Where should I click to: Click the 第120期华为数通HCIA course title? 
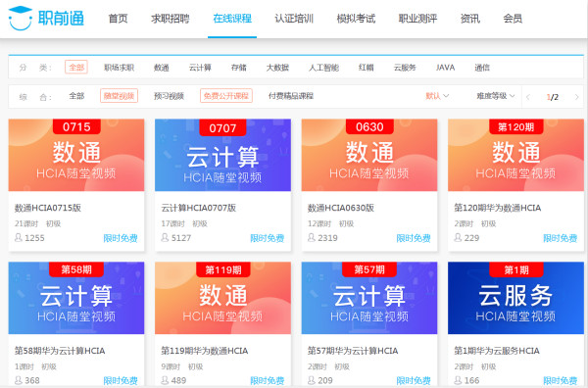click(497, 208)
